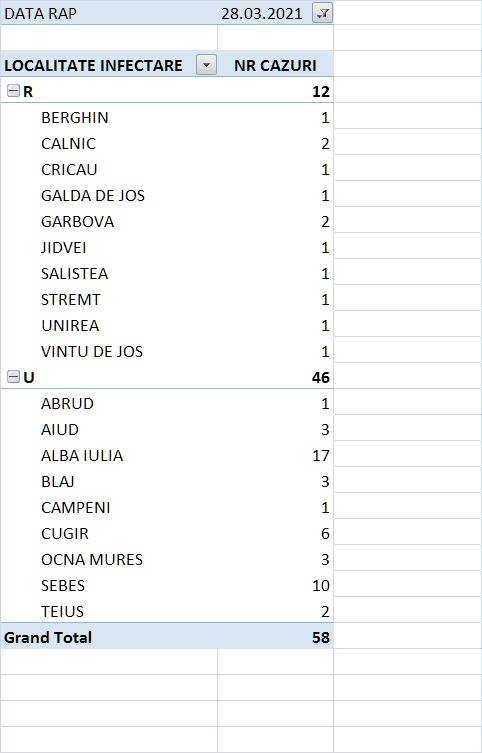Image resolution: width=482 pixels, height=753 pixels.
Task: Select the GALDA DE JOS cell
Action: tap(109, 195)
